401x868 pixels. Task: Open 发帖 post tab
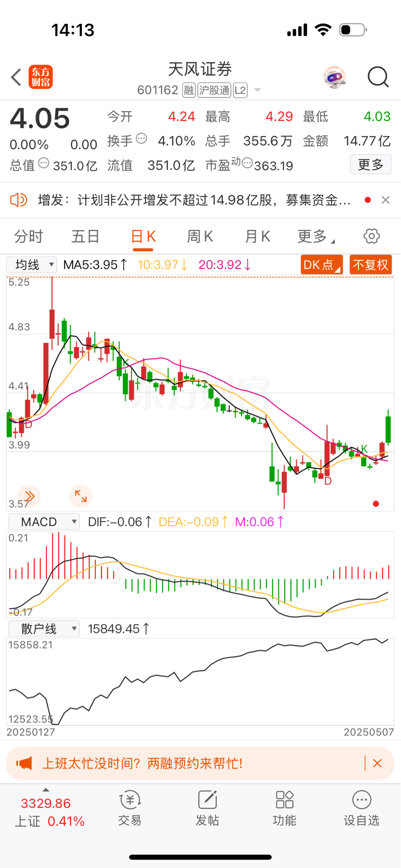pos(207,808)
